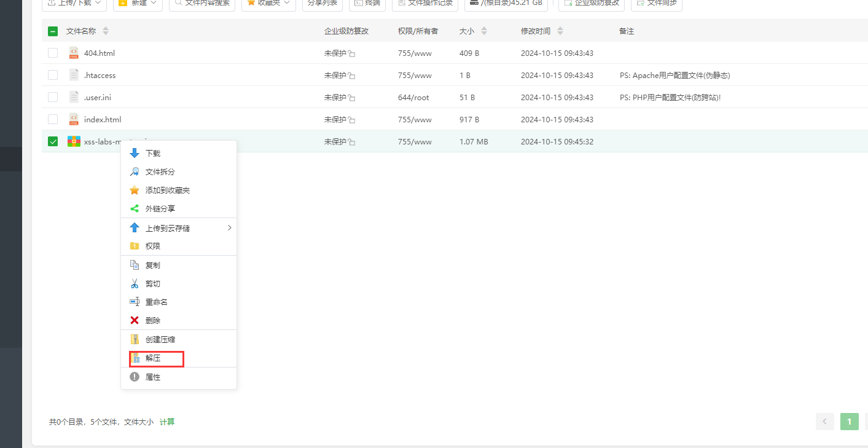Screen dimensions: 868x448
Task: Expand the 上传到云存储 submenu arrow
Action: (x=230, y=228)
